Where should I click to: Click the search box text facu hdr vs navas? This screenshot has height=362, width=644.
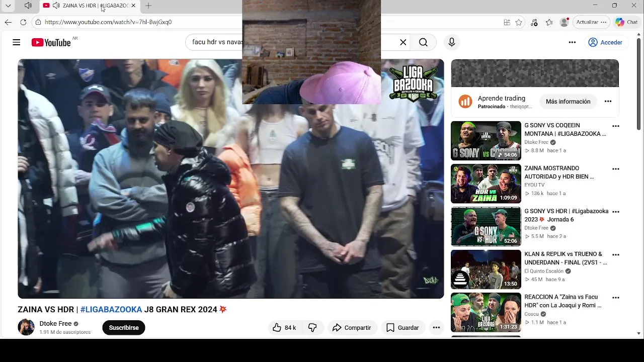(217, 42)
